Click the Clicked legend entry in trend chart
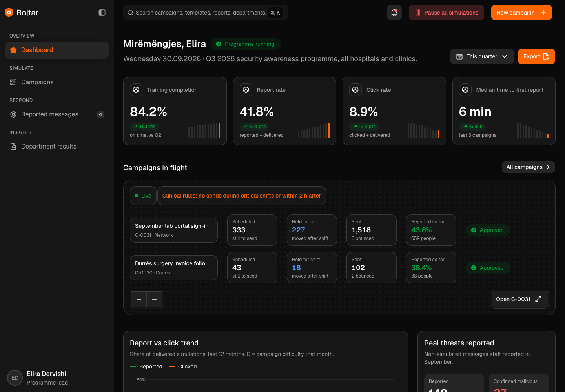 [x=183, y=367]
